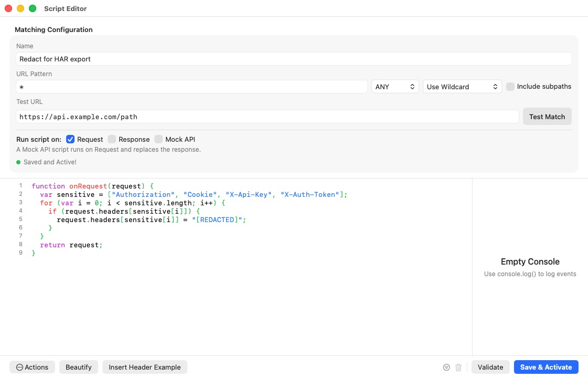Click the Validate button
This screenshot has width=588, height=378.
(490, 367)
